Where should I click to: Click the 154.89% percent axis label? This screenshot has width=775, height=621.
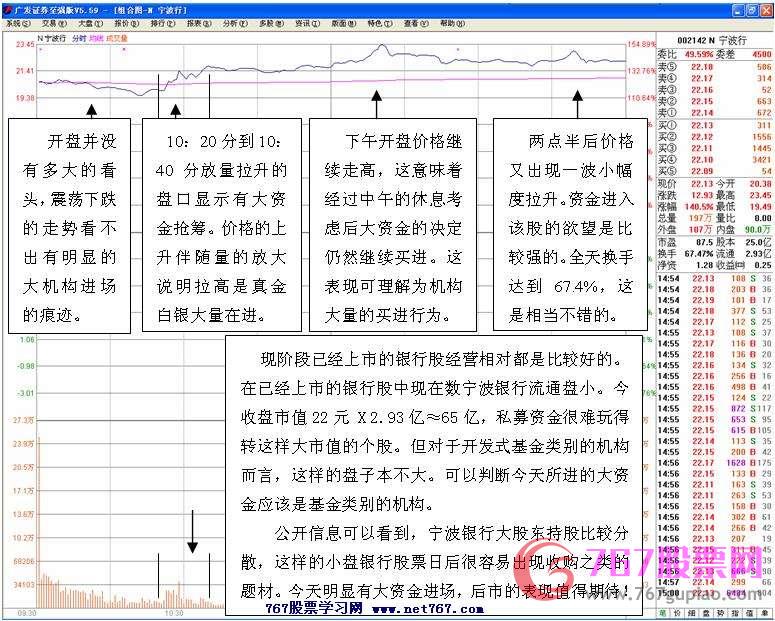pos(641,44)
